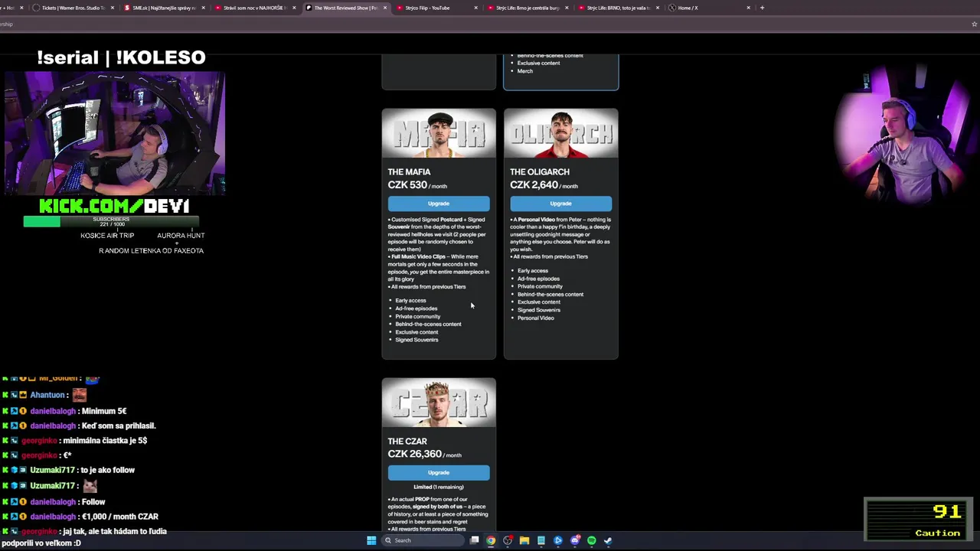
Task: Click Upgrade for The Mafia tier
Action: pos(439,204)
